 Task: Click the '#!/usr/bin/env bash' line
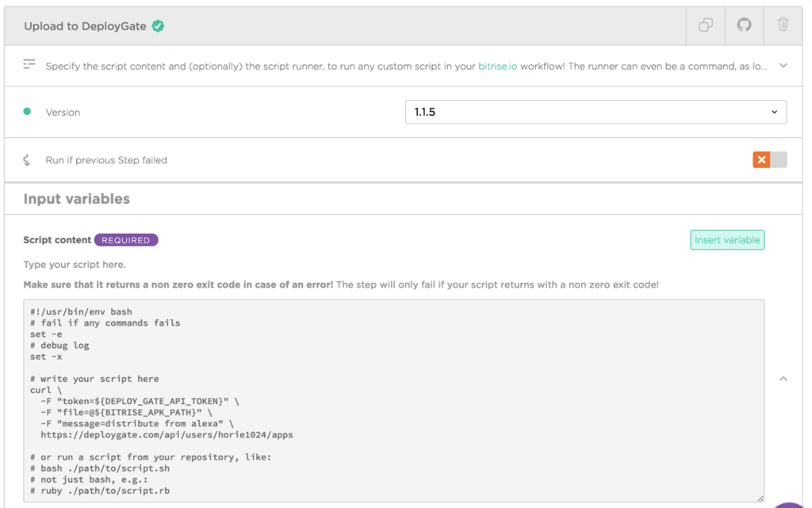click(x=81, y=312)
